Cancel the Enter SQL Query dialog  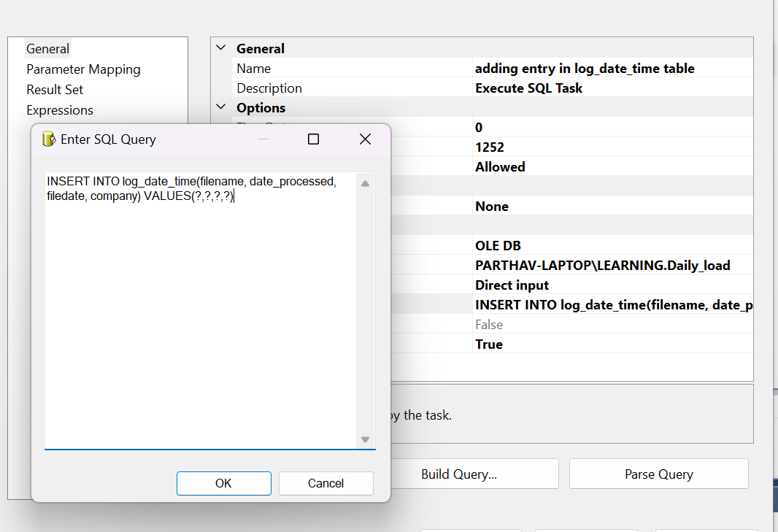[x=326, y=483]
